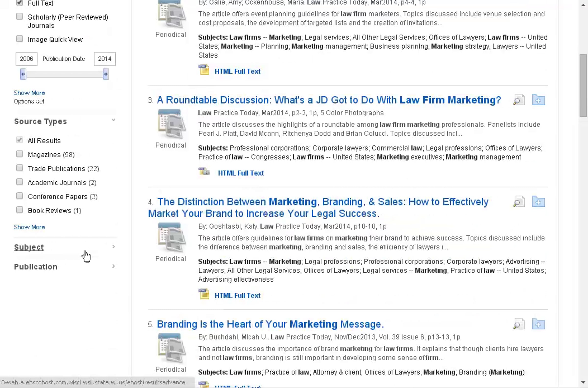The image size is (588, 388).
Task: Tick the Trade Publications checkbox
Action: (x=20, y=168)
